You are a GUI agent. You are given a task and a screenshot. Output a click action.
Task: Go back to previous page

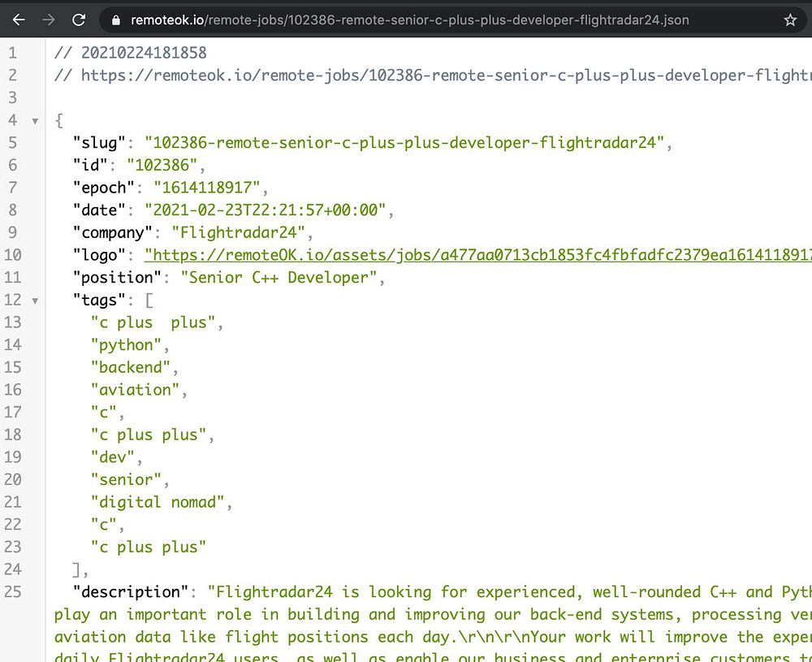click(x=19, y=20)
